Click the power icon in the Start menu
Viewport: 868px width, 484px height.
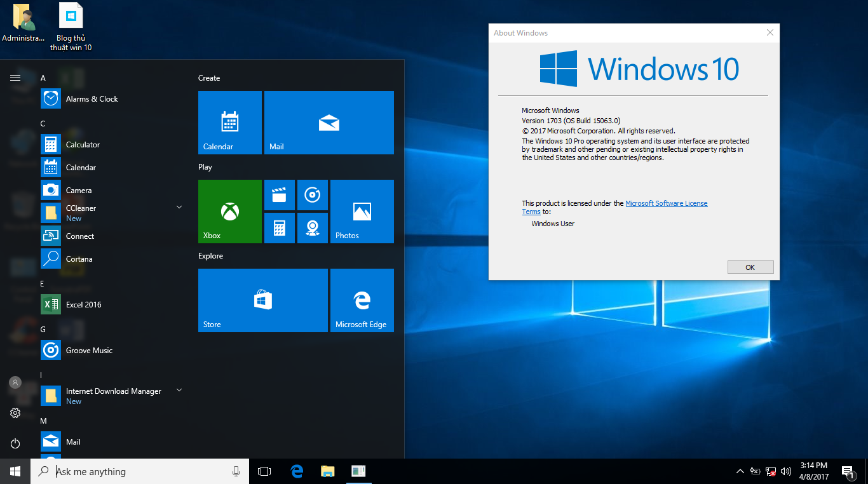(15, 443)
